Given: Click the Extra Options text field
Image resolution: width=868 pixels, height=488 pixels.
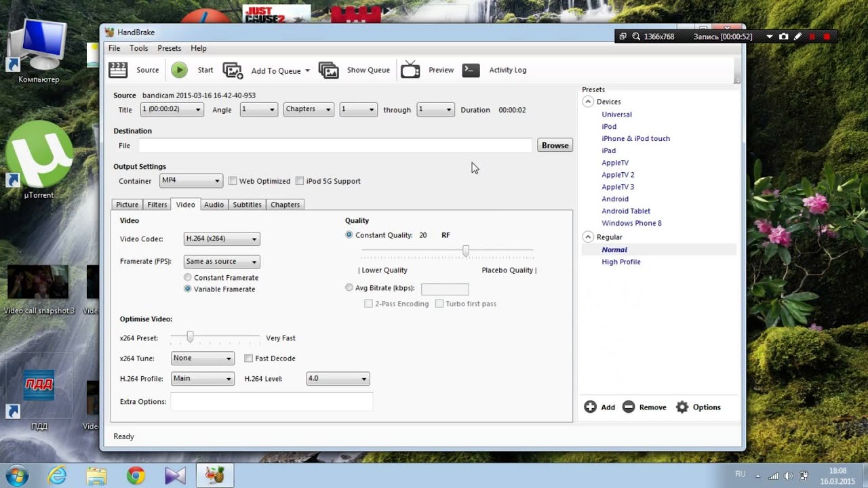Looking at the screenshot, I should [x=271, y=402].
